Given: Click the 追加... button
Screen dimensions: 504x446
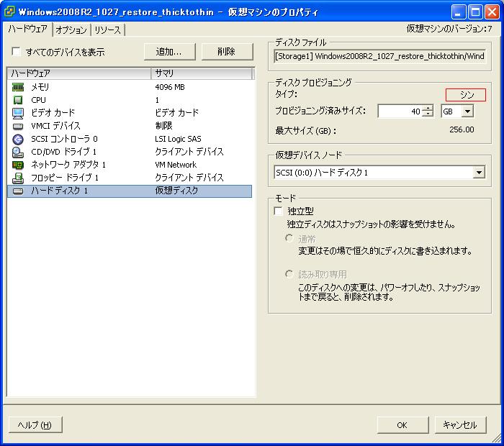Looking at the screenshot, I should [169, 51].
